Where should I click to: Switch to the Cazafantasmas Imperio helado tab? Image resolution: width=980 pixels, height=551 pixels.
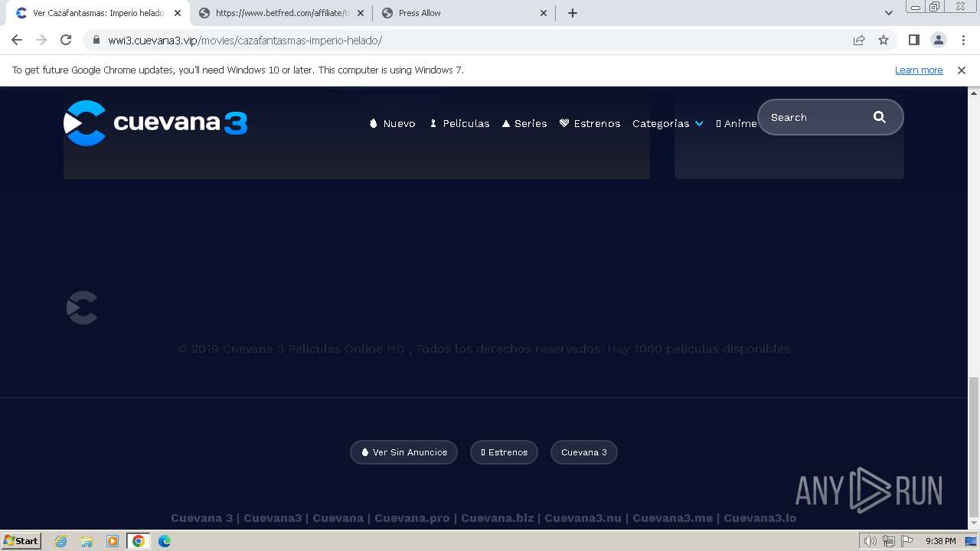tap(98, 13)
